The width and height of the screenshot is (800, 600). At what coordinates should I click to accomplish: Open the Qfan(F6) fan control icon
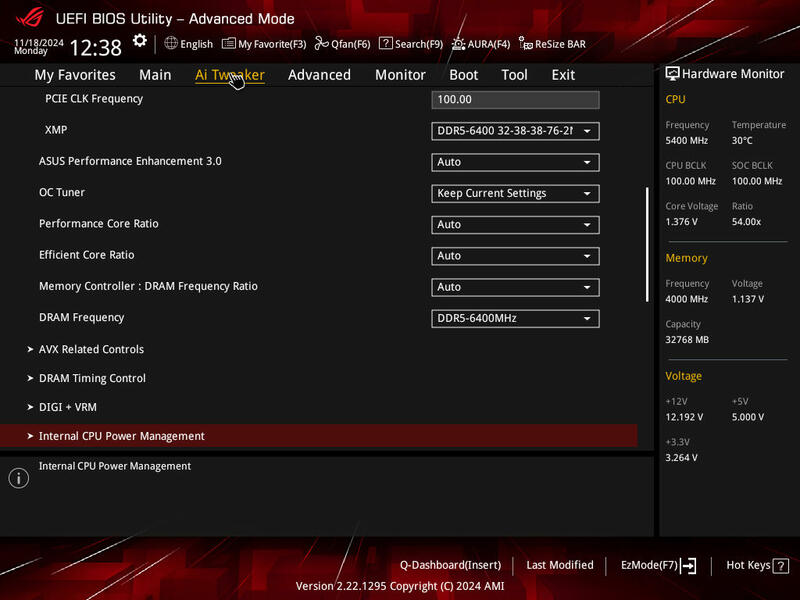click(x=321, y=43)
